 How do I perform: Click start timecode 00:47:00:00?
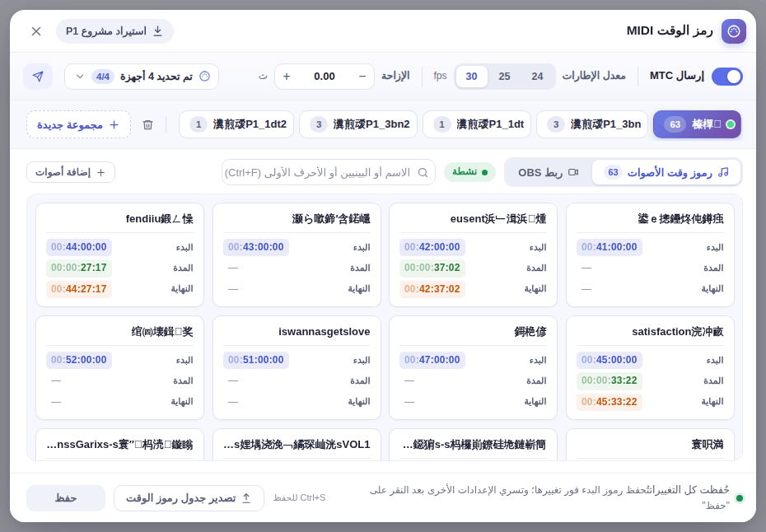(x=432, y=360)
